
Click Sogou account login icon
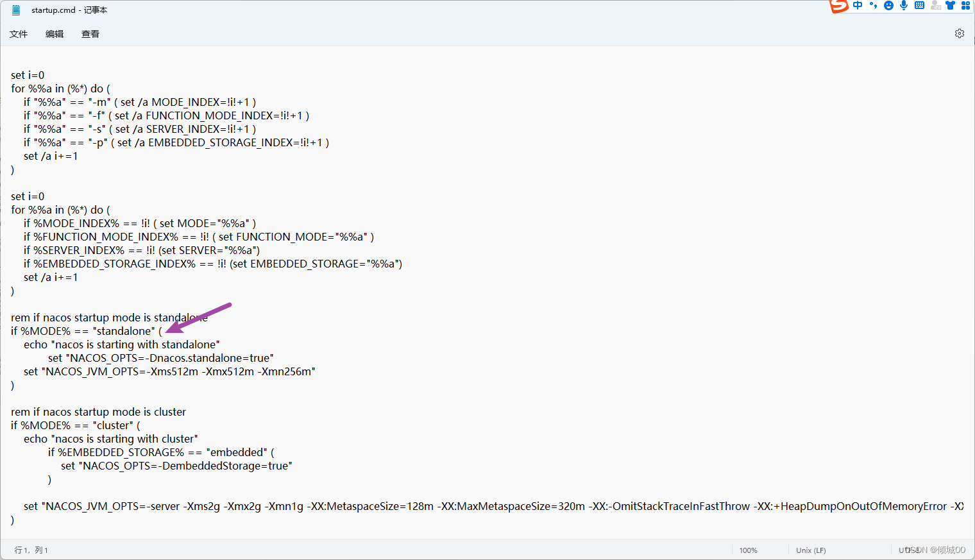click(x=935, y=5)
